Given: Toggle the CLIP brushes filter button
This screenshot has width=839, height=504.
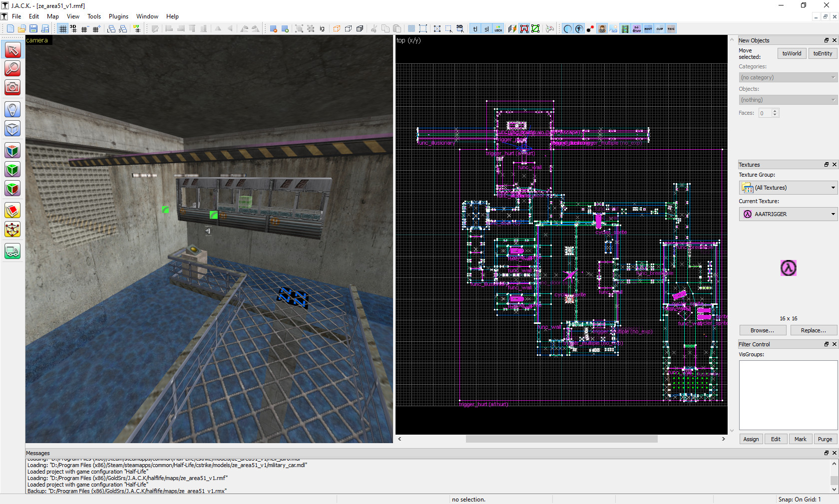Looking at the screenshot, I should click(660, 29).
